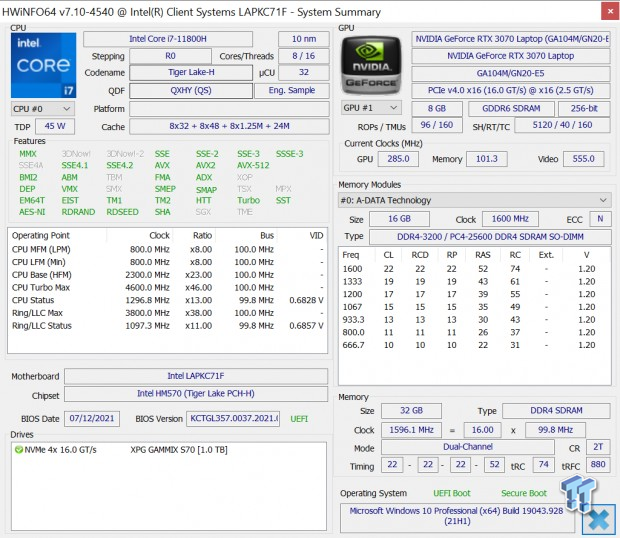
Task: Click the Freq column header
Action: (351, 255)
